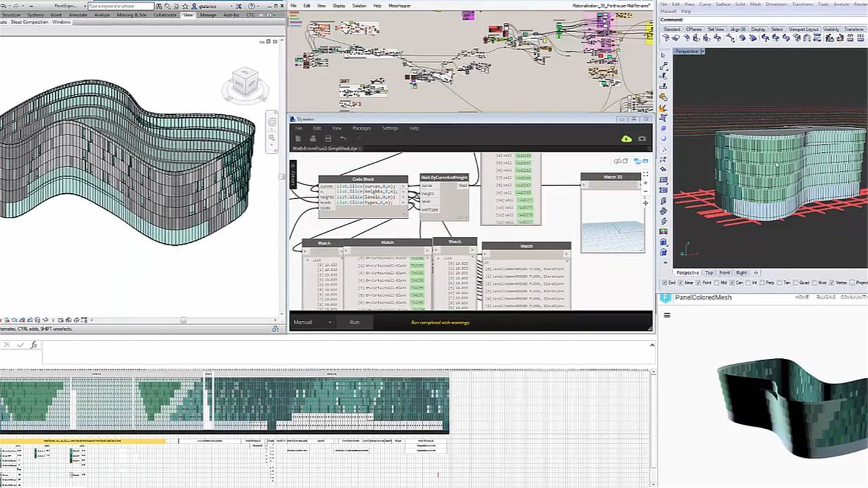Enable the Mid object snap in Rhino
868x488 pixels.
717,282
